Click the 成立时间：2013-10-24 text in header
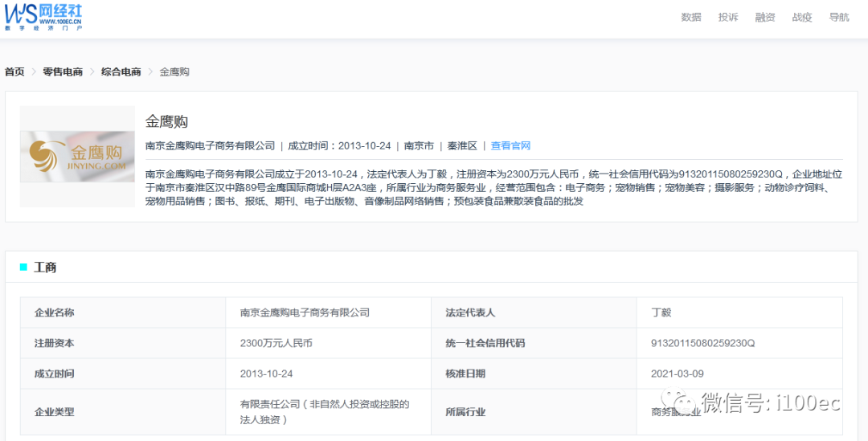This screenshot has width=868, height=441. 339,146
